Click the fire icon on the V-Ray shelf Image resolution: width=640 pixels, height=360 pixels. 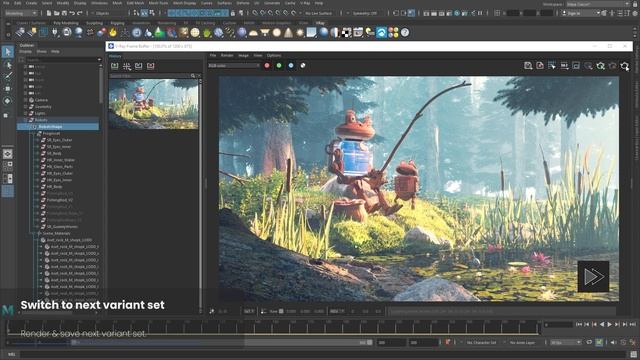click(x=113, y=32)
